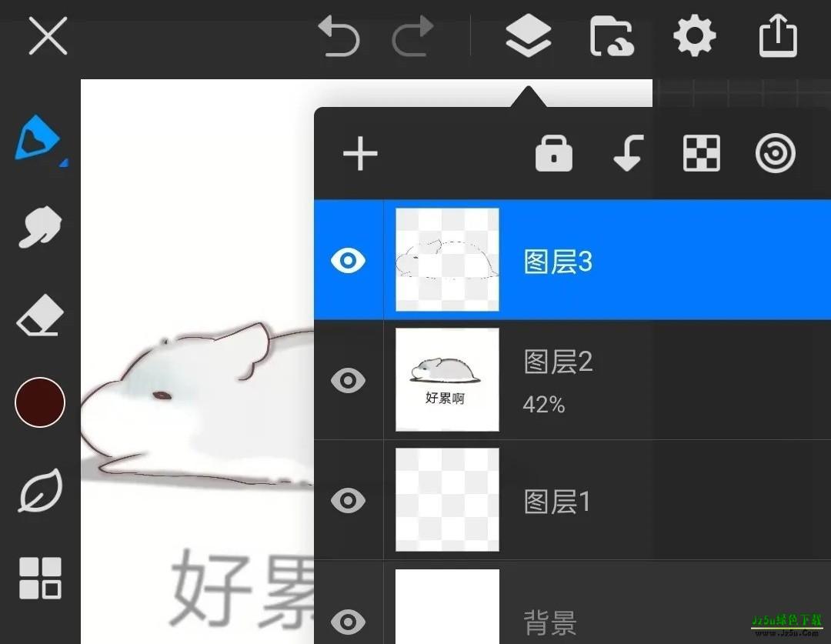Tap the onion skin spiral icon
The image size is (831, 644).
[775, 153]
